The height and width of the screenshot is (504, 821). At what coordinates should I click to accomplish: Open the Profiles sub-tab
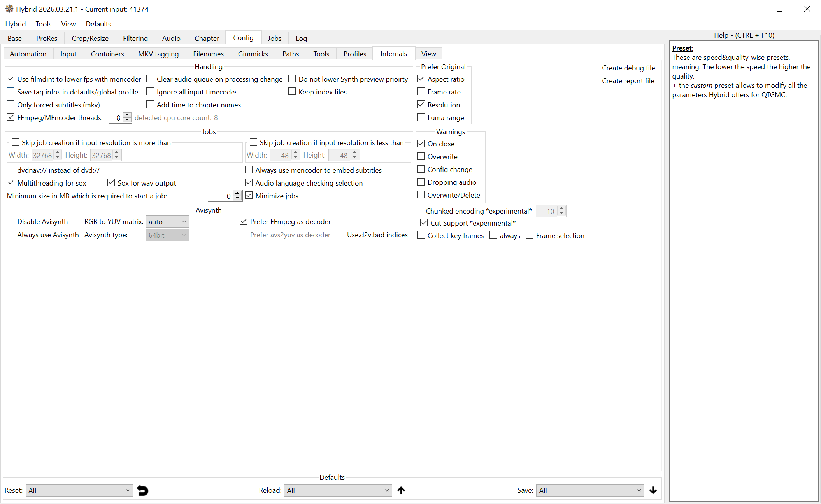tap(355, 54)
